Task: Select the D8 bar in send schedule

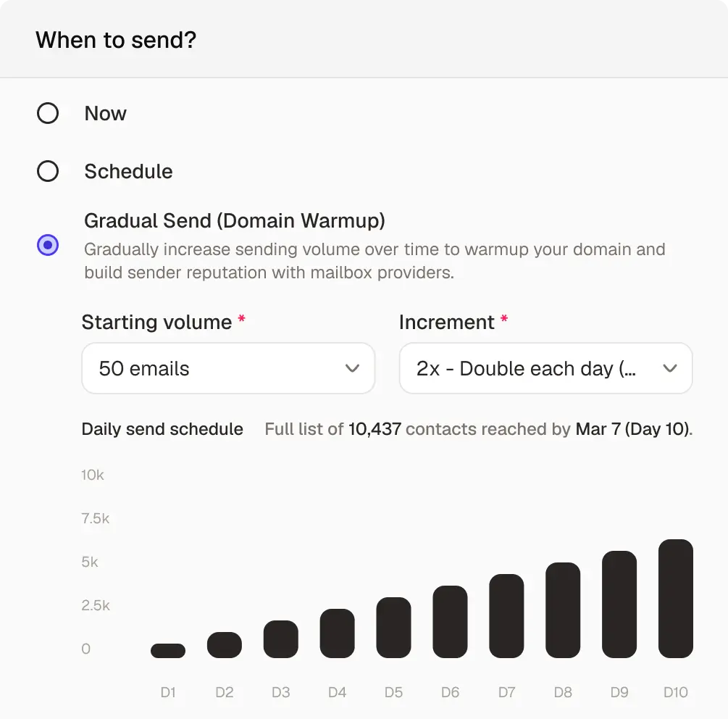Action: click(x=563, y=610)
